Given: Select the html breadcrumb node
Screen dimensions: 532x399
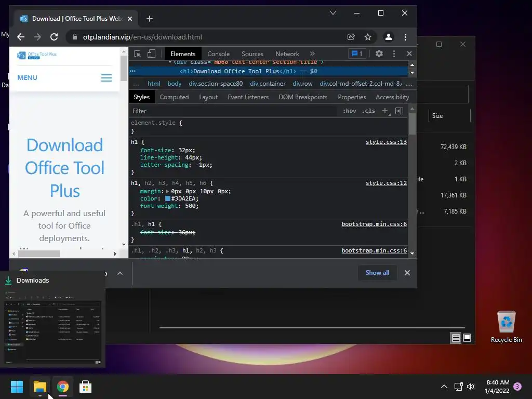Looking at the screenshot, I should pos(154,84).
